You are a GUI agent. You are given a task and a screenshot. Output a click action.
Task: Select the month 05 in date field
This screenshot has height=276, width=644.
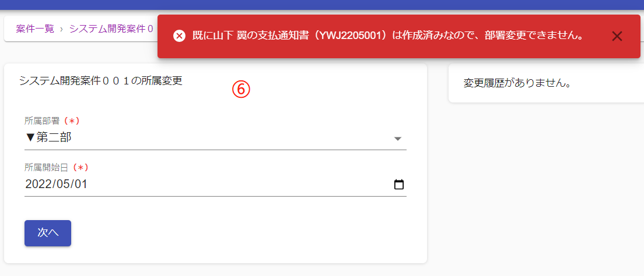pos(62,184)
